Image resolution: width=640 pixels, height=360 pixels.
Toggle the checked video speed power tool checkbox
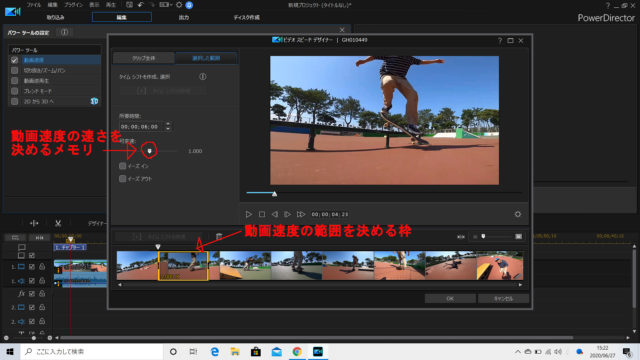coord(14,60)
